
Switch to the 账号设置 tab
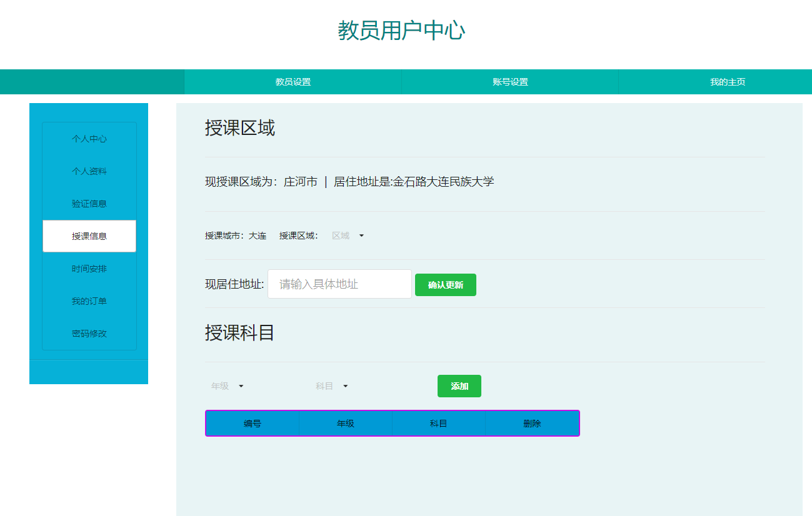point(509,82)
